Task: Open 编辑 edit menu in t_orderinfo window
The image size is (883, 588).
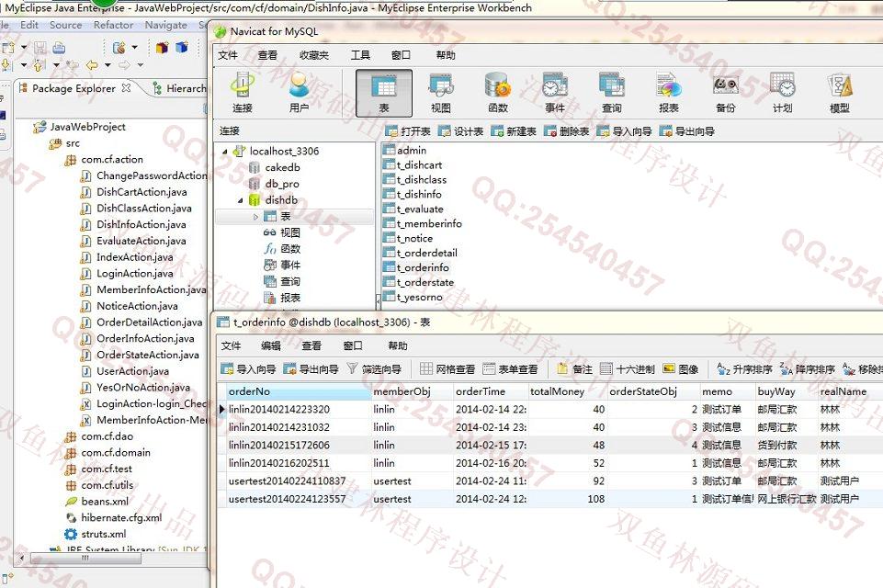Action: pyautogui.click(x=271, y=345)
